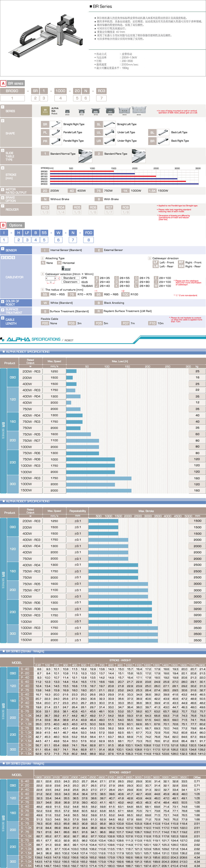Screen dimensions: 206x868
Task: Click the BR090 box in the model code example
Action: click(x=13, y=91)
